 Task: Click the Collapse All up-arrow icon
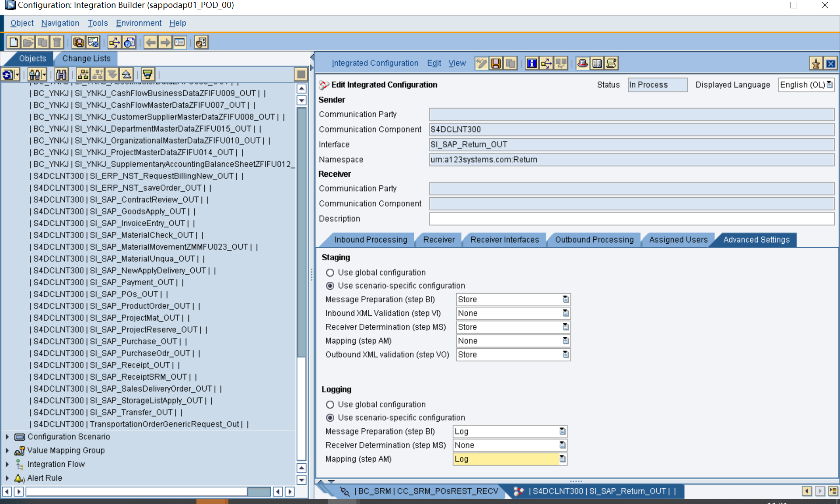coord(126,74)
